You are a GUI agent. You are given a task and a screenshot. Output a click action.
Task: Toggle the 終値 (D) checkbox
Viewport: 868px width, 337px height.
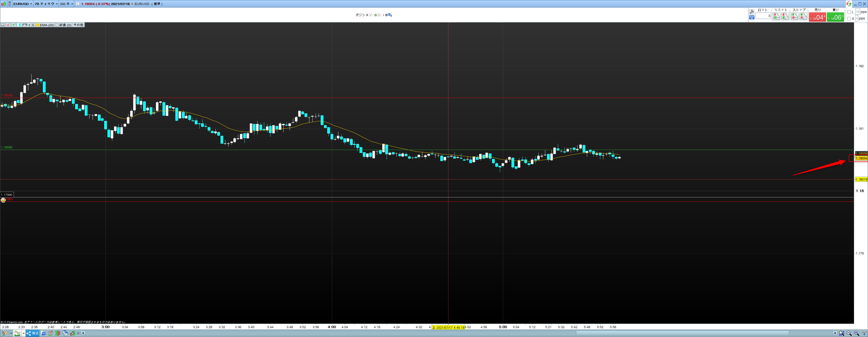57,25
